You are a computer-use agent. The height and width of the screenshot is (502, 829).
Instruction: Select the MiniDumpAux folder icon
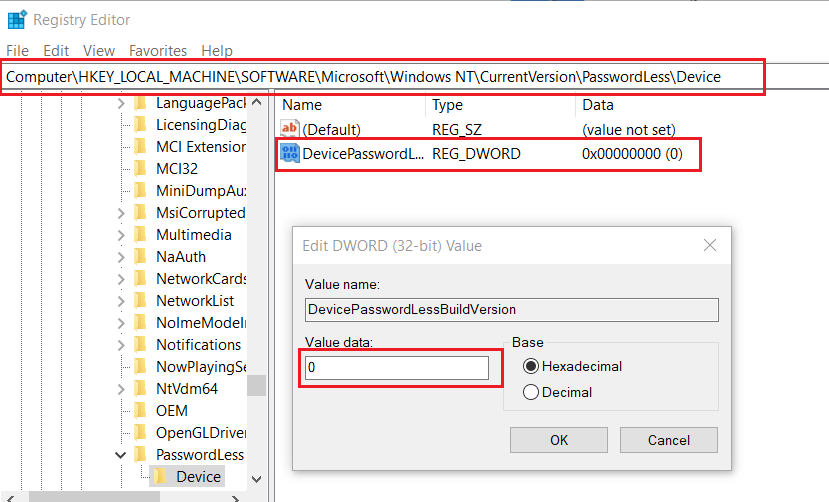point(141,190)
